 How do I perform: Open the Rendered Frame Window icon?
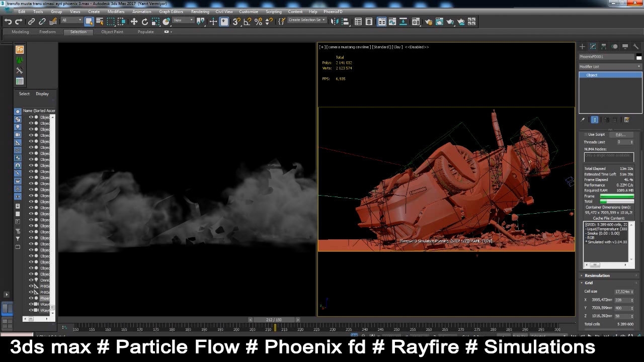click(439, 22)
